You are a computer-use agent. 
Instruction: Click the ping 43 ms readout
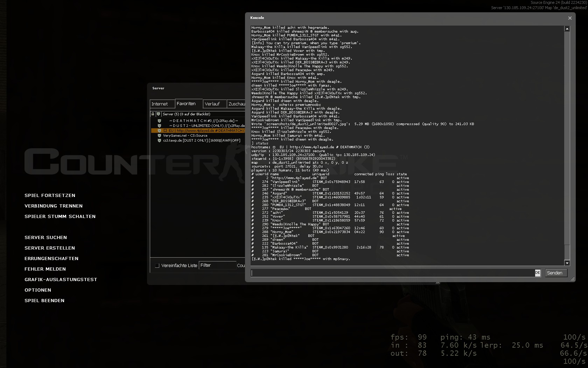(465, 337)
